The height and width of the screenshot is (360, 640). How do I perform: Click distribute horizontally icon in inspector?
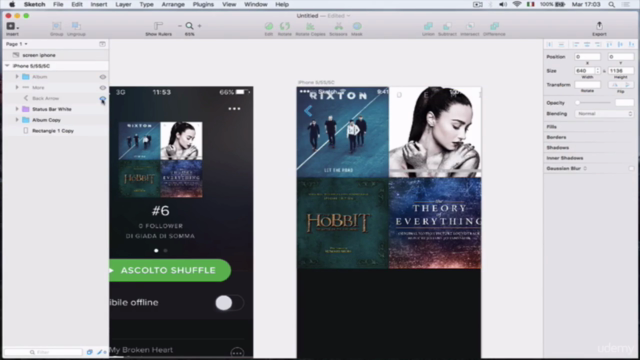(550, 44)
